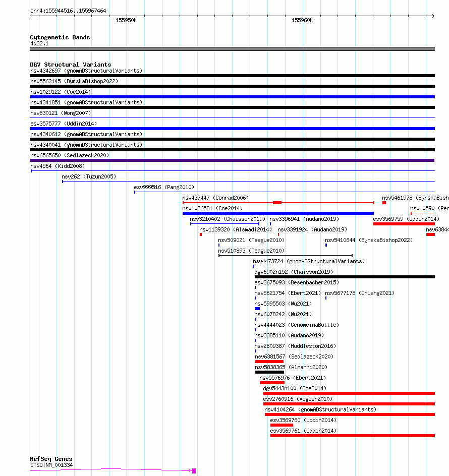This screenshot has height=476, width=449.
Task: Click the right arrow of the ruler
Action: tap(433, 16)
